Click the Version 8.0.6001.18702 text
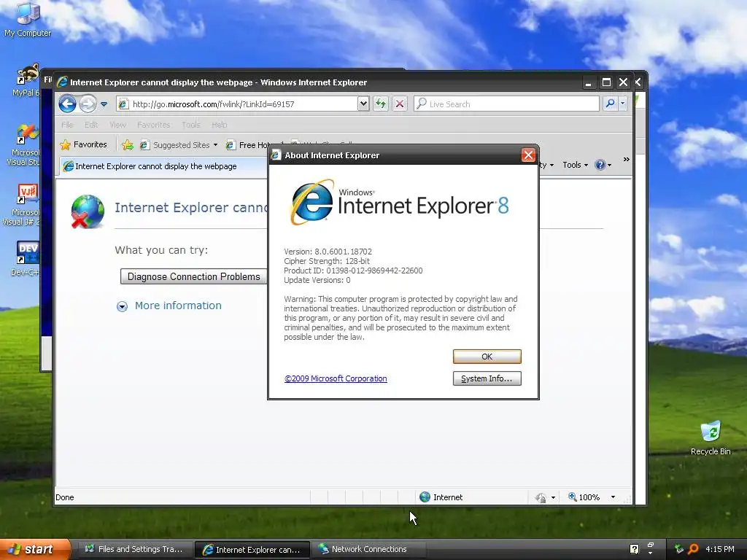Image resolution: width=747 pixels, height=560 pixels. 328,252
